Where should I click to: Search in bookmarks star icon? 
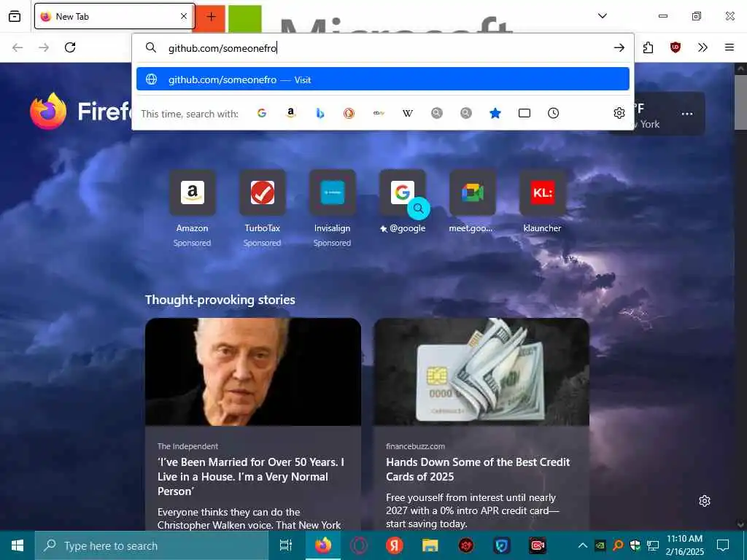tap(495, 113)
